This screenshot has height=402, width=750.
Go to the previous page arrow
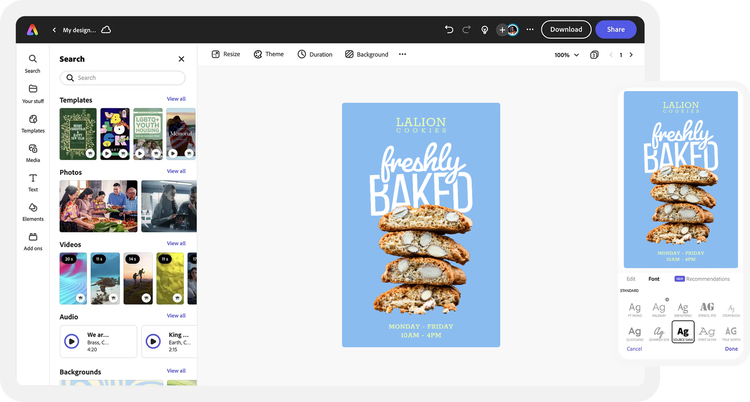click(611, 55)
